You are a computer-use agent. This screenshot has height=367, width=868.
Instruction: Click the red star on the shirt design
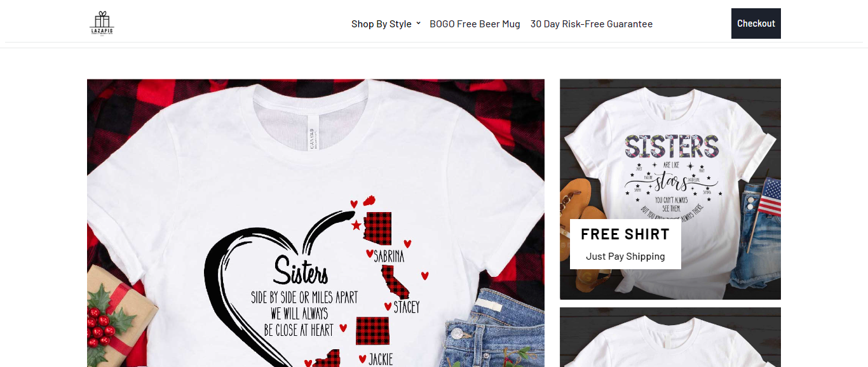(356, 225)
